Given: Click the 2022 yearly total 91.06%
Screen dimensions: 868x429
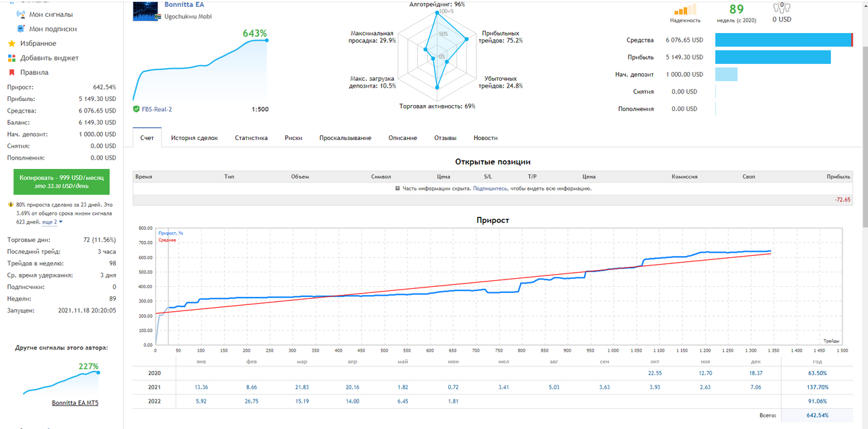Looking at the screenshot, I should (x=818, y=401).
